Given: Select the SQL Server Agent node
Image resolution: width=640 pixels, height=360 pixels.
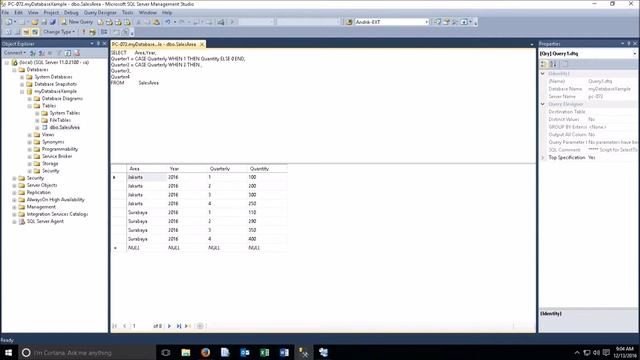Looking at the screenshot, I should point(45,221).
